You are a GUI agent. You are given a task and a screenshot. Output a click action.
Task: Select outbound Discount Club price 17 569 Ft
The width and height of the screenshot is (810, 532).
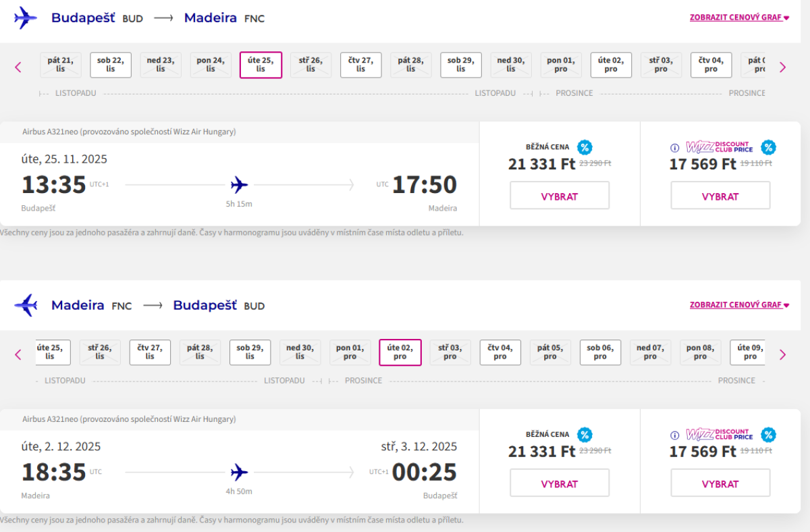click(x=720, y=196)
